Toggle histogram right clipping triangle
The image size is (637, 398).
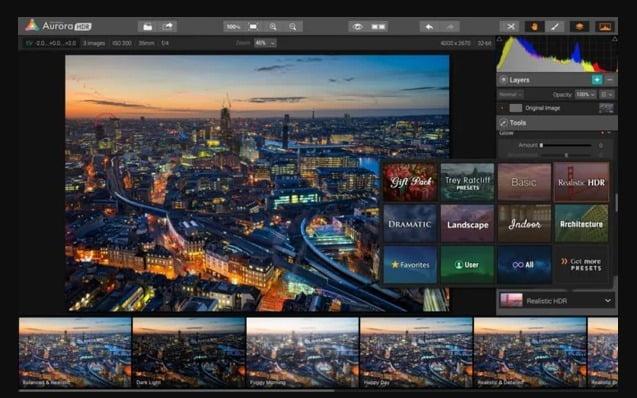pyautogui.click(x=615, y=39)
